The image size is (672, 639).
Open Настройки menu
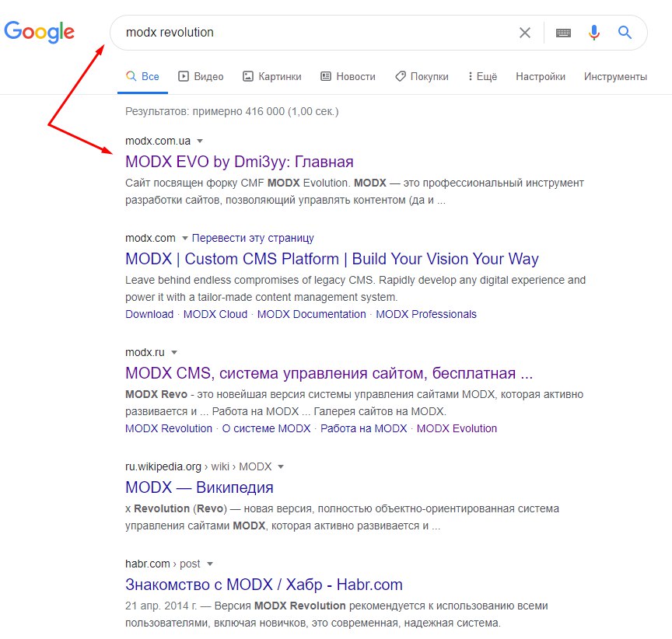(x=541, y=77)
